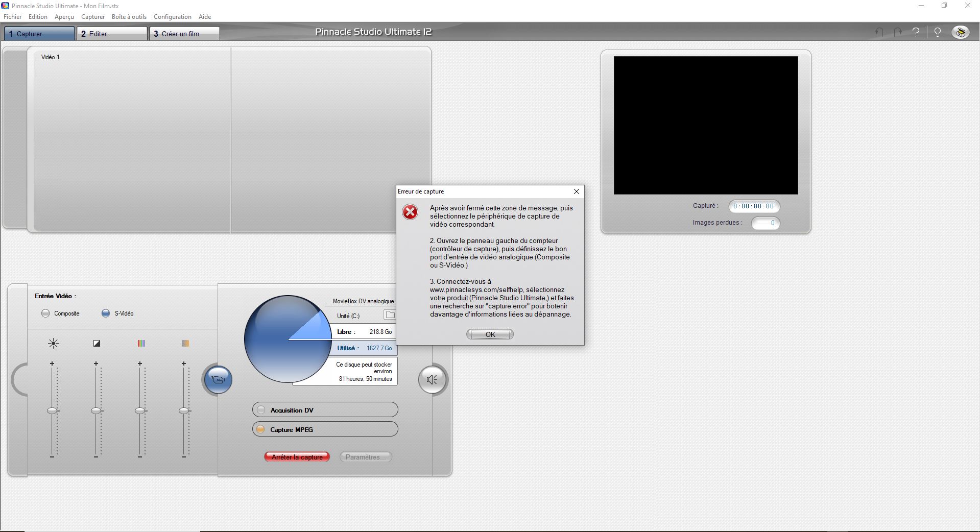Image resolution: width=980 pixels, height=532 pixels.
Task: Open the Configuration menu
Action: [x=173, y=17]
